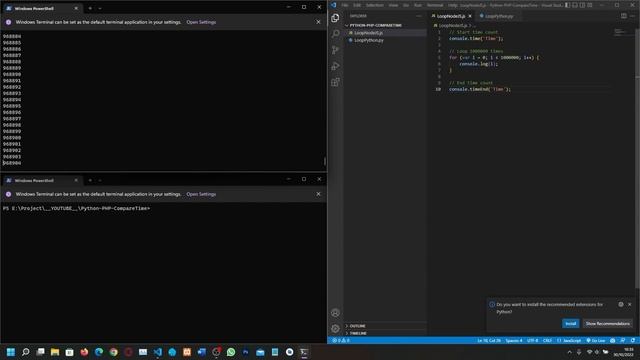640x360 pixels.
Task: Open the File menu in VS Code
Action: [345, 5]
